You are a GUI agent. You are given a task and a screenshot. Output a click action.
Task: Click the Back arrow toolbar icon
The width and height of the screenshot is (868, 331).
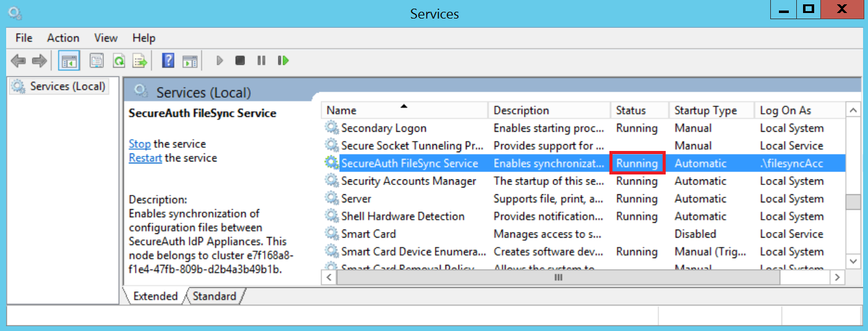19,61
